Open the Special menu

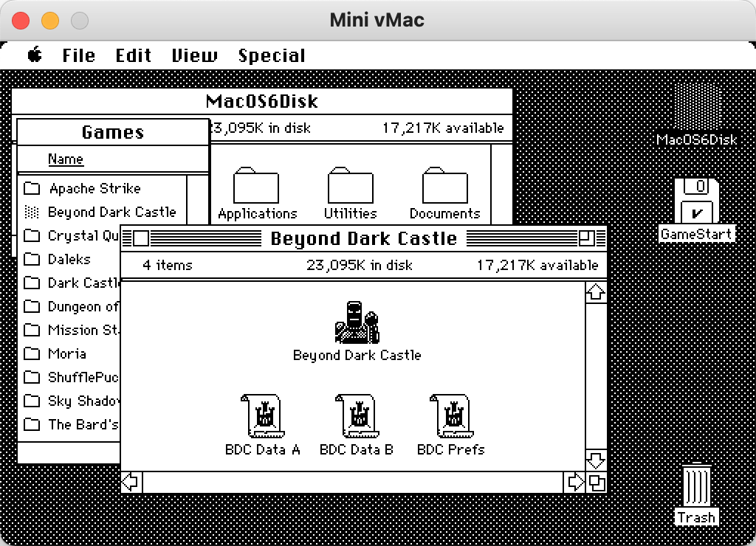[272, 56]
